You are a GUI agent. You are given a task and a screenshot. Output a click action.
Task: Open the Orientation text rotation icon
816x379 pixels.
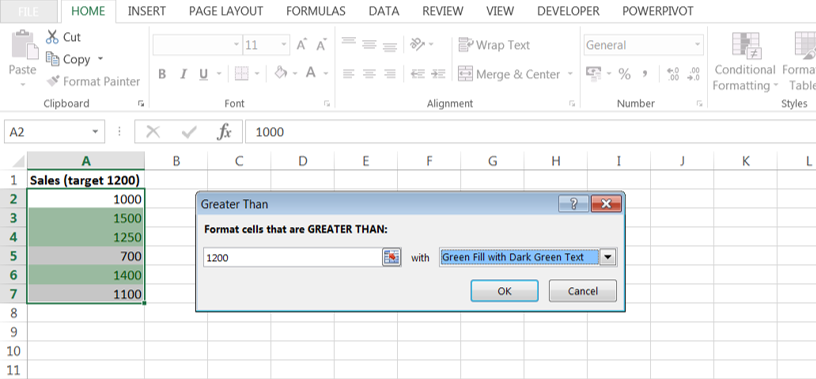[x=418, y=44]
